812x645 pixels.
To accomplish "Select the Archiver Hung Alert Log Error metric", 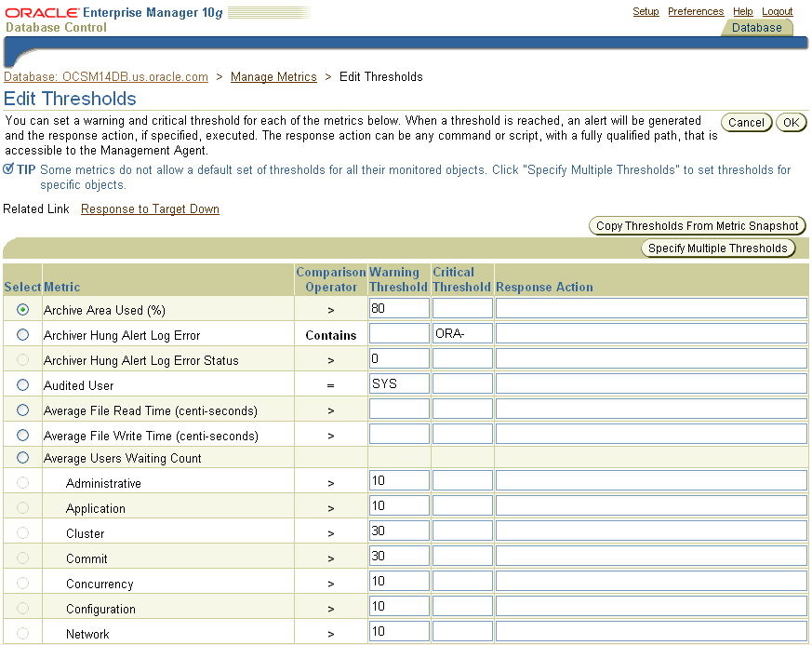I will click(x=21, y=333).
